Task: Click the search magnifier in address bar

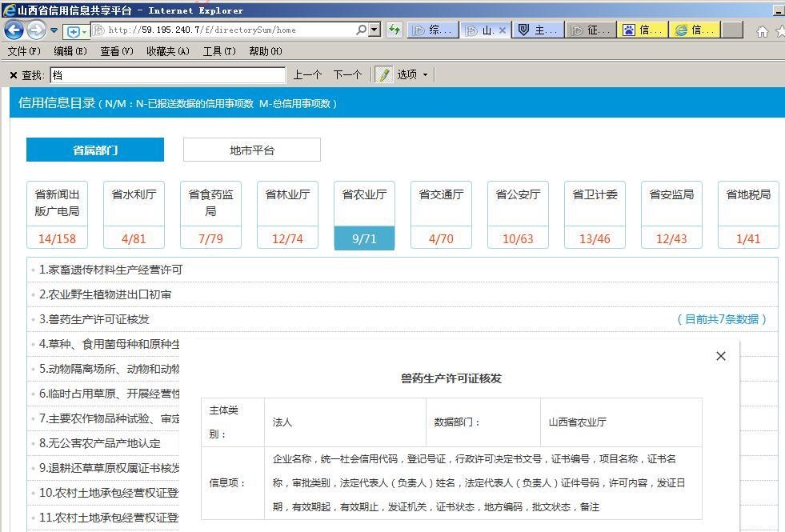Action: [361, 30]
